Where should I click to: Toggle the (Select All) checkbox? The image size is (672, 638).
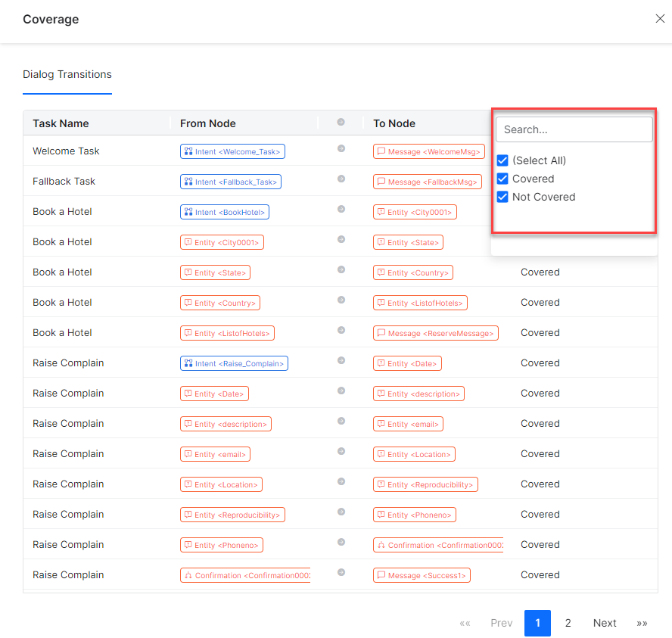[x=502, y=160]
